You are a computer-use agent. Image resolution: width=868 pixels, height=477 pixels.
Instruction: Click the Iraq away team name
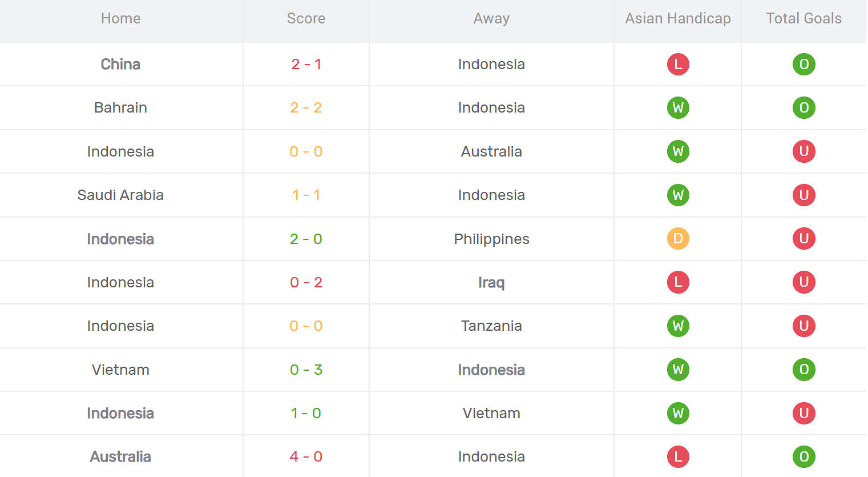pyautogui.click(x=491, y=282)
